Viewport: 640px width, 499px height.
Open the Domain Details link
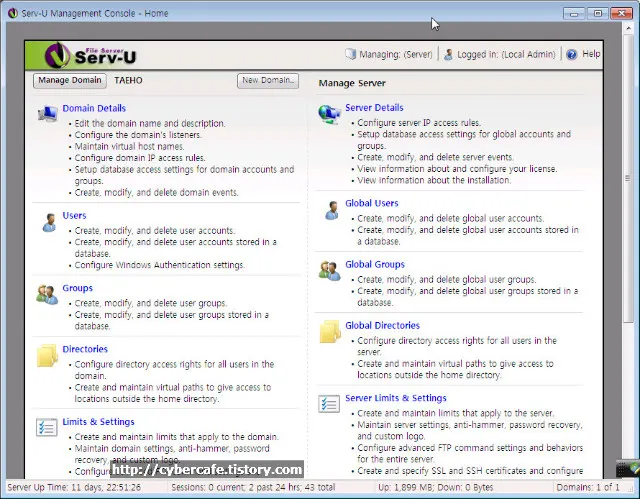tap(94, 108)
